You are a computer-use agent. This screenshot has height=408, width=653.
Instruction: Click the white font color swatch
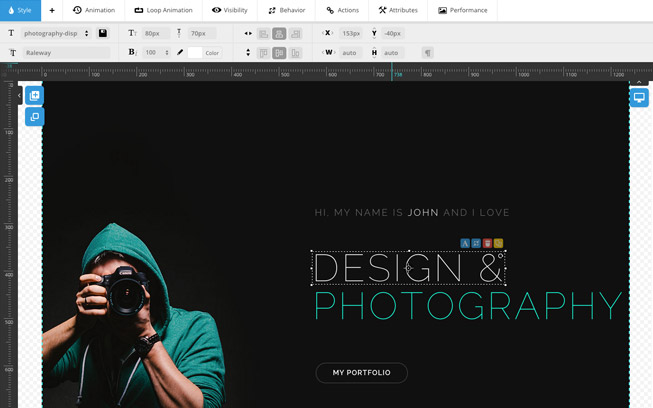pyautogui.click(x=195, y=52)
